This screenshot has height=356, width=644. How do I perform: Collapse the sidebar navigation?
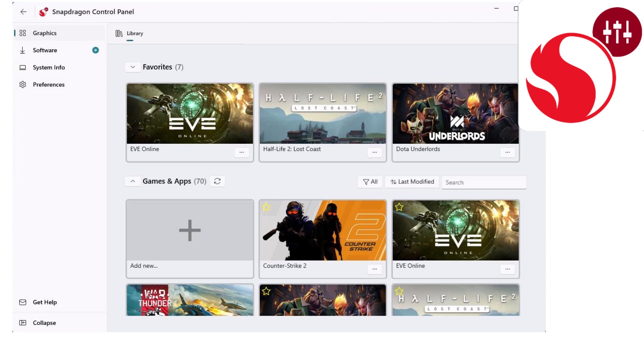(44, 323)
